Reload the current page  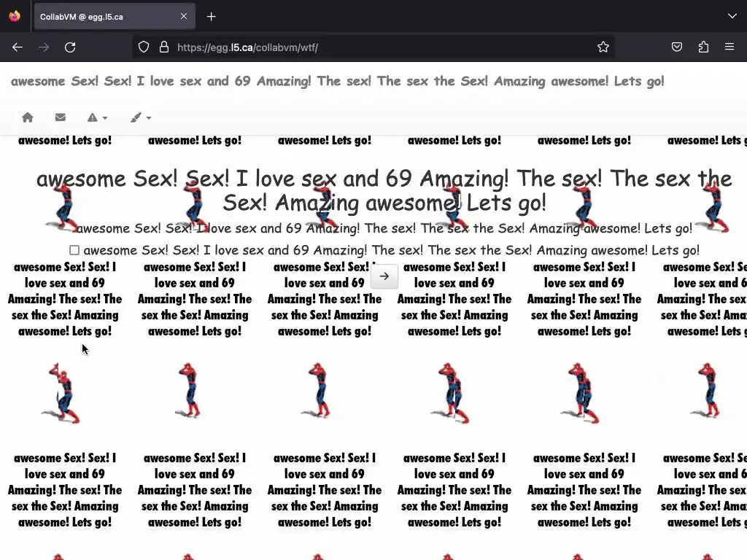70,47
